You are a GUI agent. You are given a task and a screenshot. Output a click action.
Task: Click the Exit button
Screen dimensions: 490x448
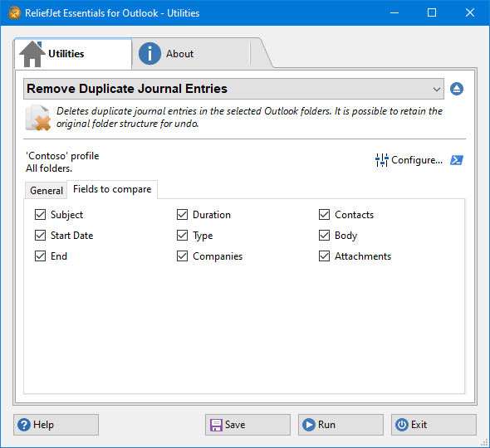tap(434, 425)
